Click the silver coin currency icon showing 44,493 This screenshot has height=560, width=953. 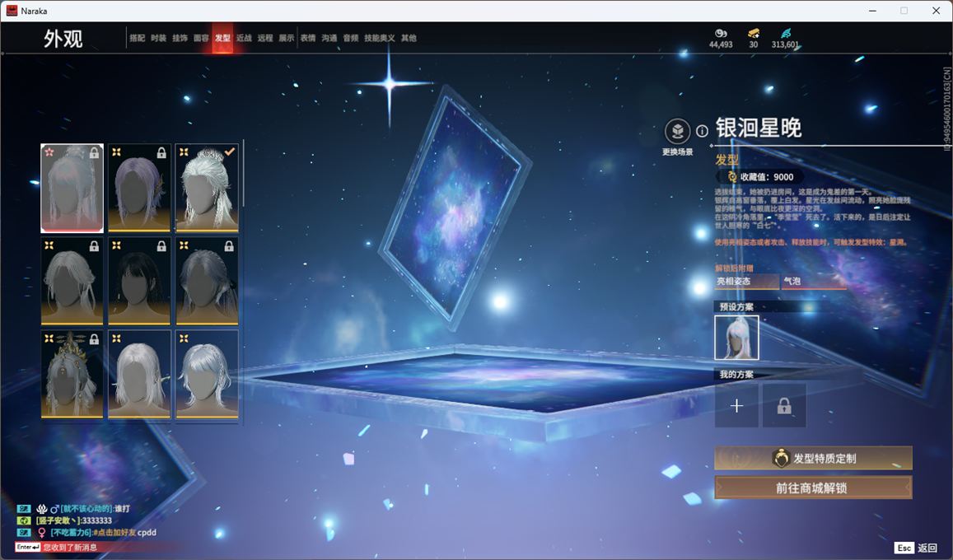coord(721,33)
